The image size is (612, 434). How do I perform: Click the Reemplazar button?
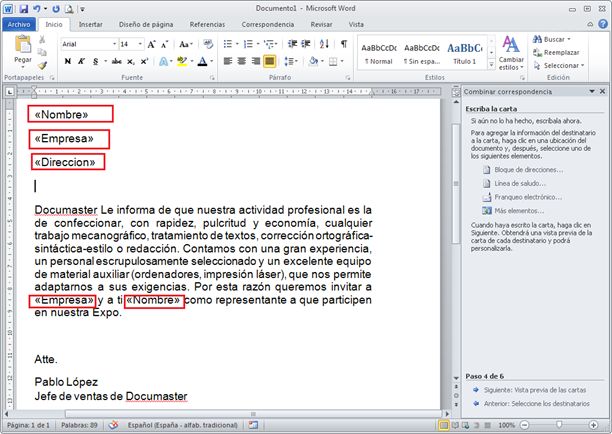(x=556, y=53)
